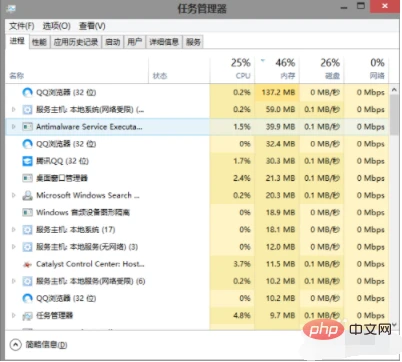Image resolution: width=402 pixels, height=362 pixels.
Task: Click the 任务管理器 process row icon
Action: click(x=27, y=316)
